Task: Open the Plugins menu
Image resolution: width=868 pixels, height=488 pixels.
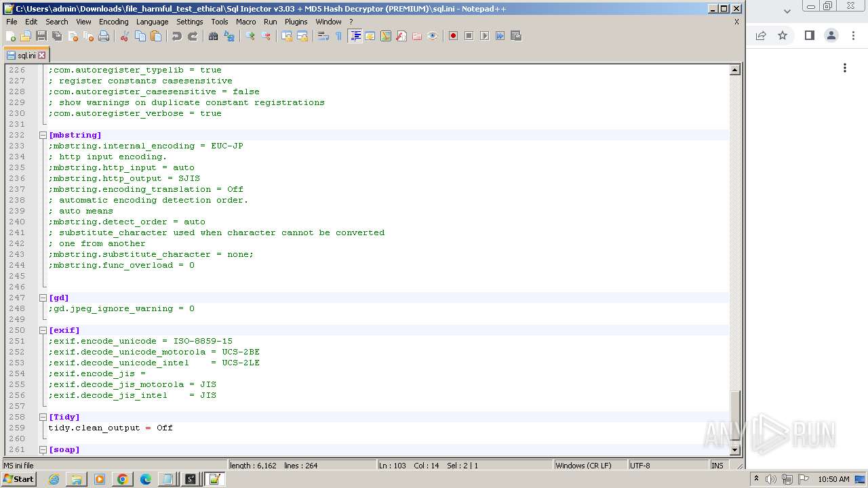Action: pyautogui.click(x=296, y=22)
